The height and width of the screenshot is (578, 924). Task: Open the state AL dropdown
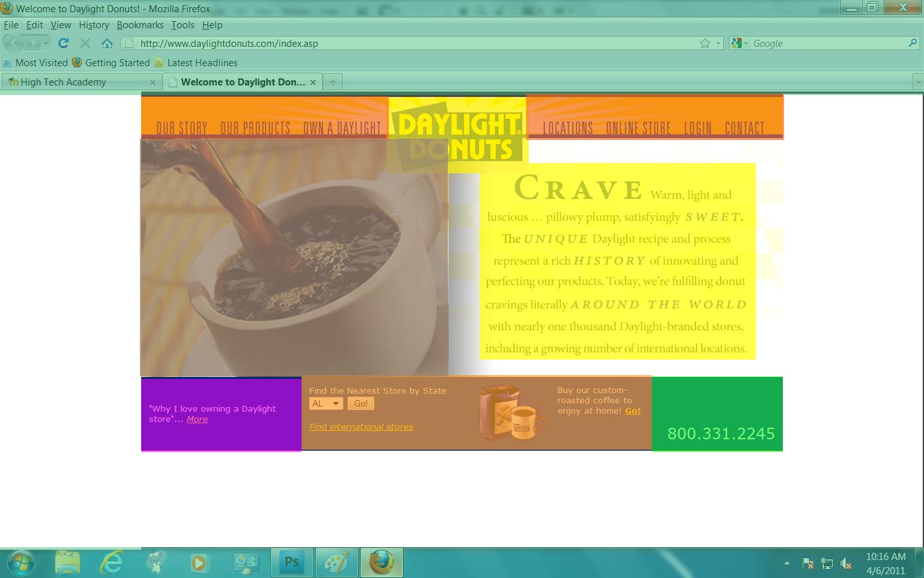point(326,403)
